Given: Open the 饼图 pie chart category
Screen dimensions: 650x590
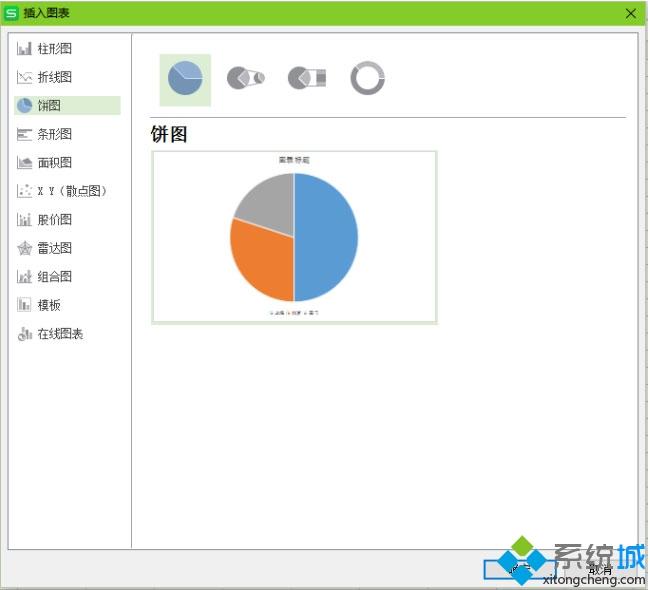Looking at the screenshot, I should [68, 105].
